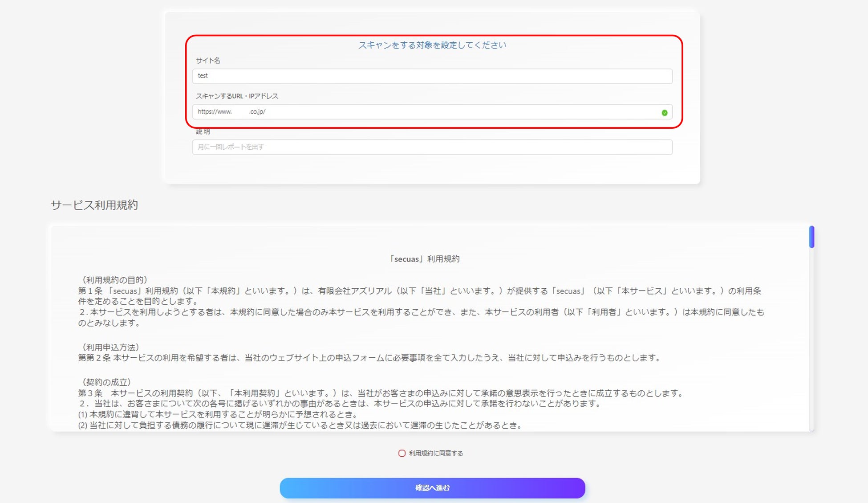Click the terms scrollbar track below thumb
Image resolution: width=868 pixels, height=503 pixels.
pos(811,339)
